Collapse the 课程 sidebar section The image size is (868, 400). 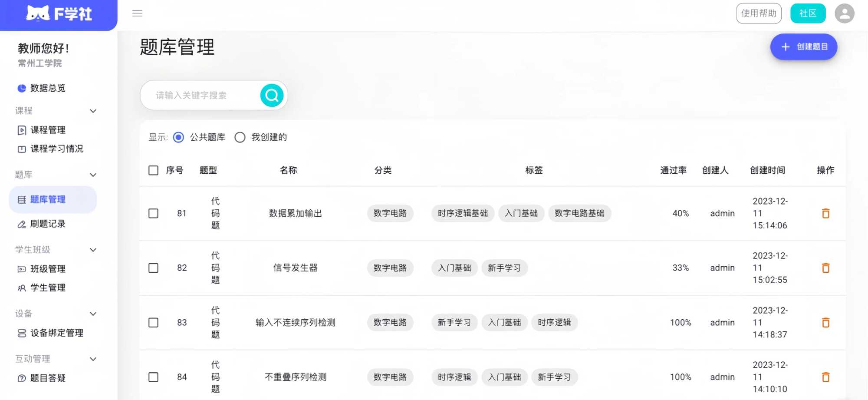[x=93, y=111]
